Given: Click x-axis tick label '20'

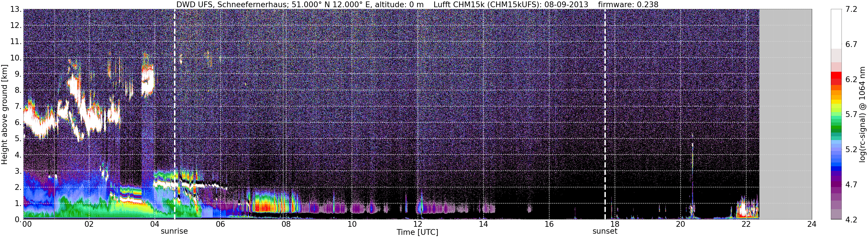Looking at the screenshot, I should [x=680, y=224].
